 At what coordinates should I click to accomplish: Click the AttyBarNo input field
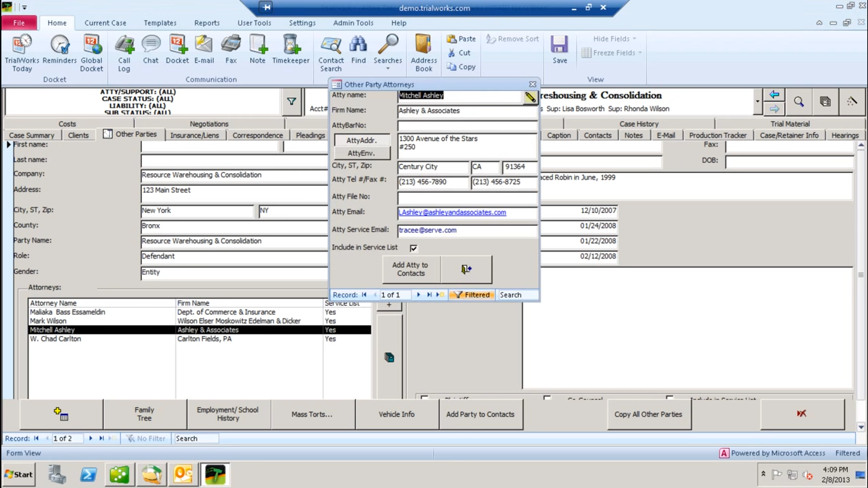point(468,126)
